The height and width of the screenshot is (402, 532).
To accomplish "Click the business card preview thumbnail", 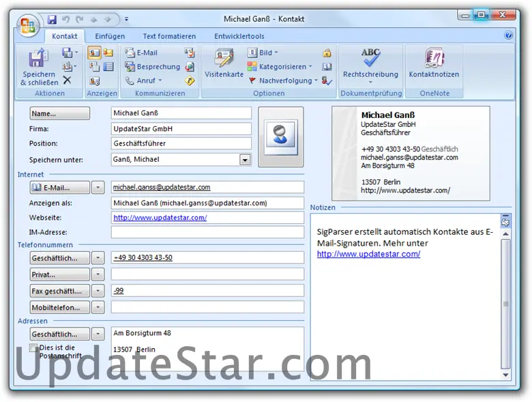I will pos(411,153).
